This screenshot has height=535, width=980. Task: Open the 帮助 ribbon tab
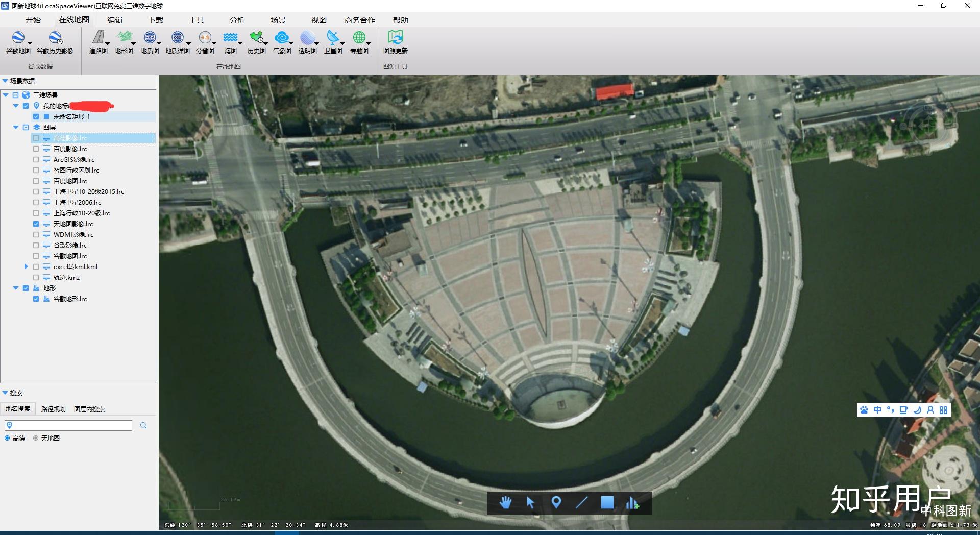401,20
